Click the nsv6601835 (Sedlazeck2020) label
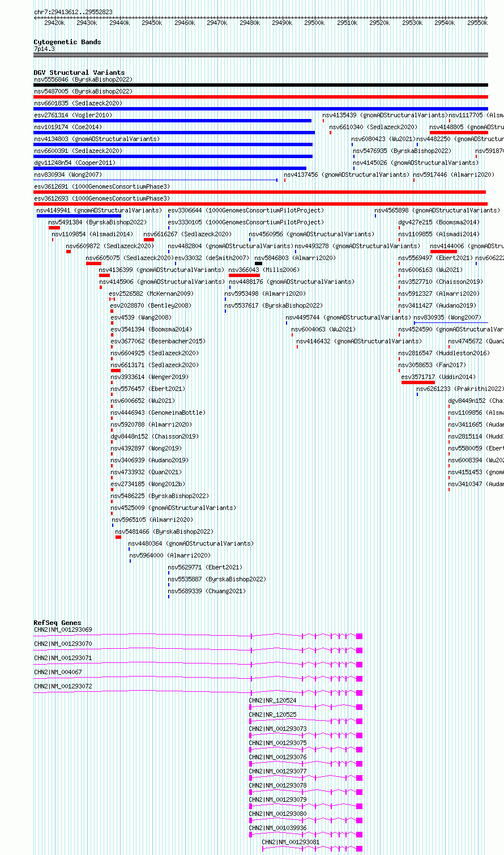 78,103
